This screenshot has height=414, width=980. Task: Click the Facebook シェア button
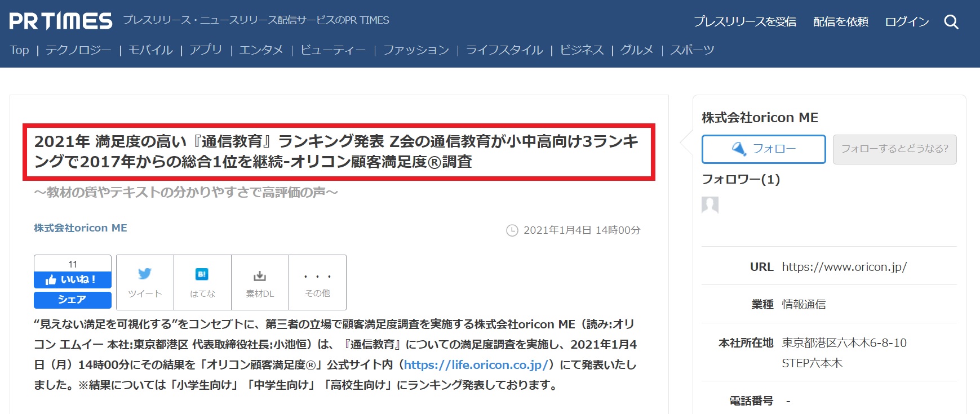pyautogui.click(x=73, y=300)
